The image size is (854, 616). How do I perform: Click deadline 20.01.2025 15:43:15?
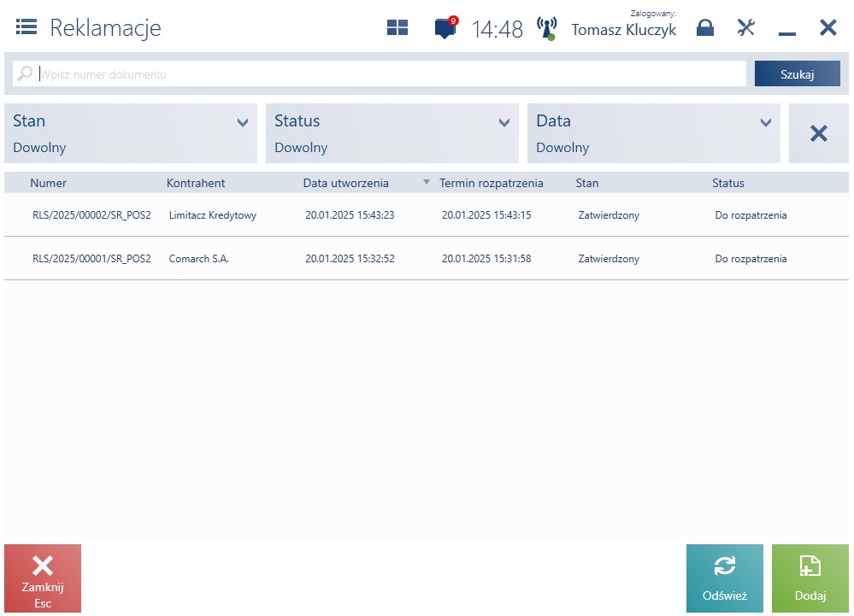[x=486, y=215]
